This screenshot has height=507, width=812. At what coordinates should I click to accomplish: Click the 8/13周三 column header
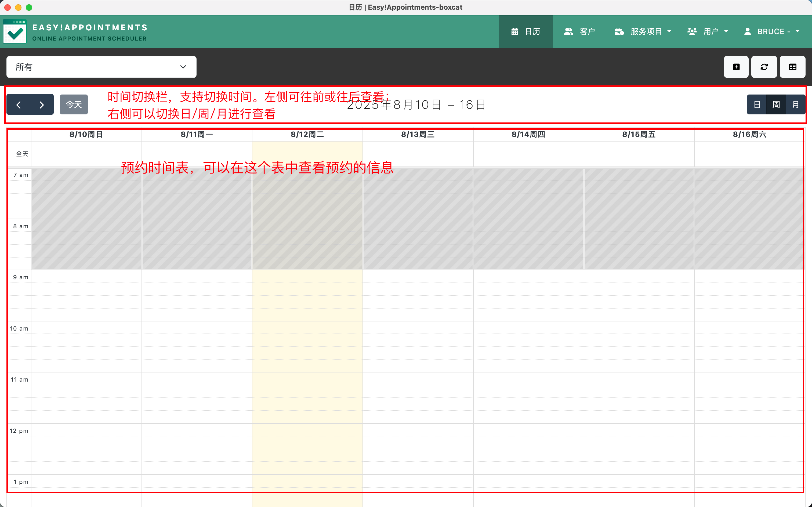point(418,135)
